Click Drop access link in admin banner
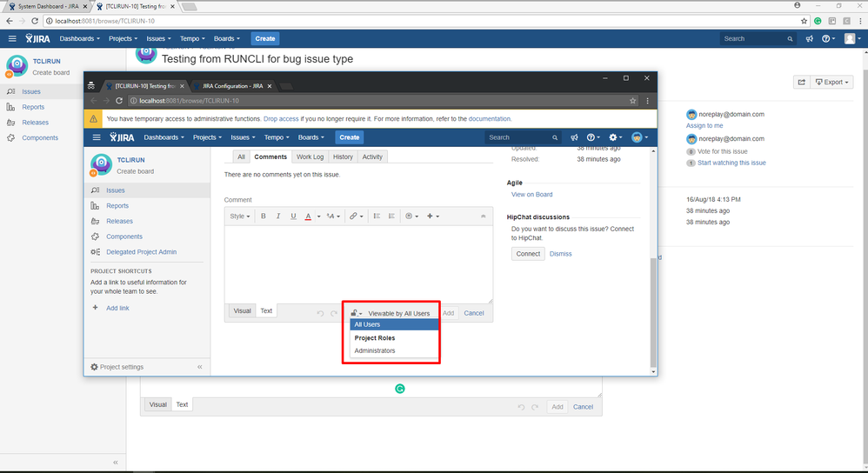The width and height of the screenshot is (868, 473). pyautogui.click(x=281, y=119)
